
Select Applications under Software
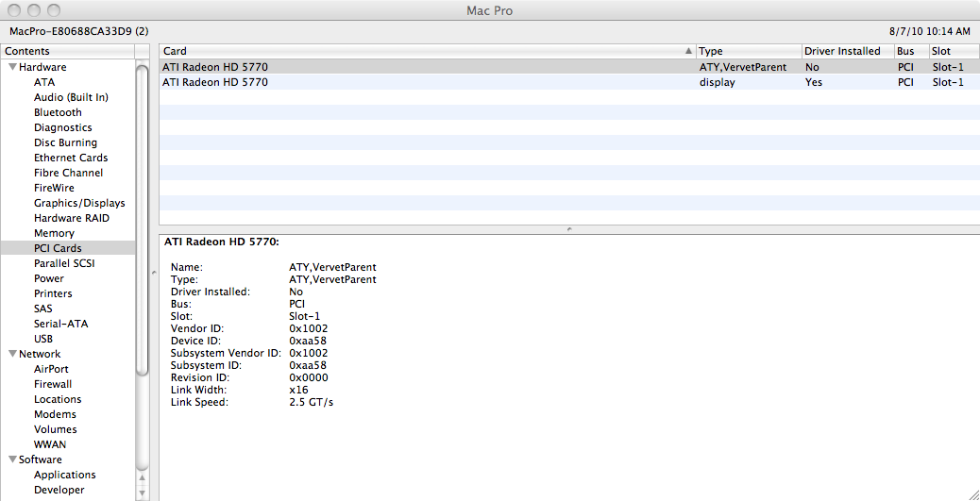coord(65,475)
